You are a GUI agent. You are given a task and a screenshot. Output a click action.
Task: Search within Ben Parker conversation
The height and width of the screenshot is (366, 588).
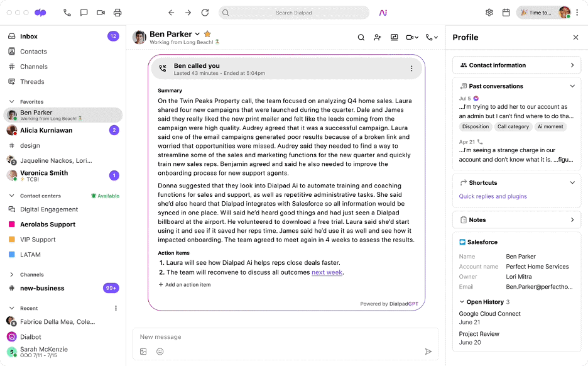coord(361,38)
